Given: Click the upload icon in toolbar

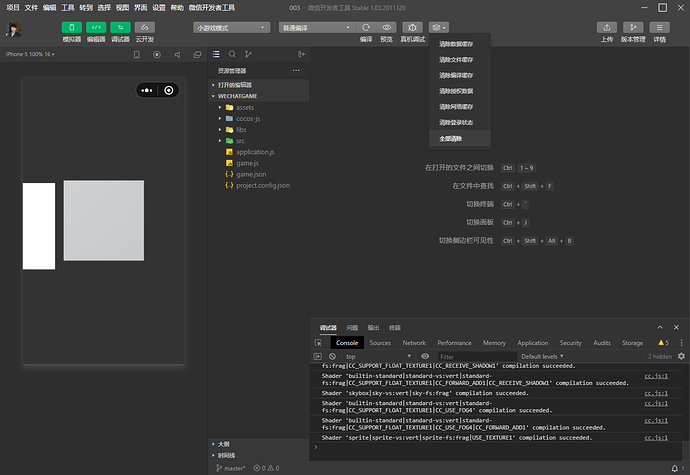Looking at the screenshot, I should 606,27.
